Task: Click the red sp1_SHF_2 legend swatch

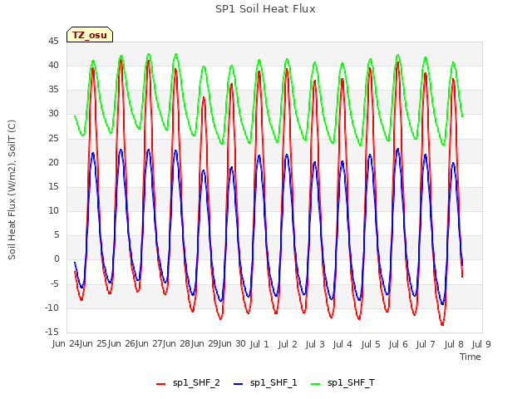Action: [x=160, y=384]
